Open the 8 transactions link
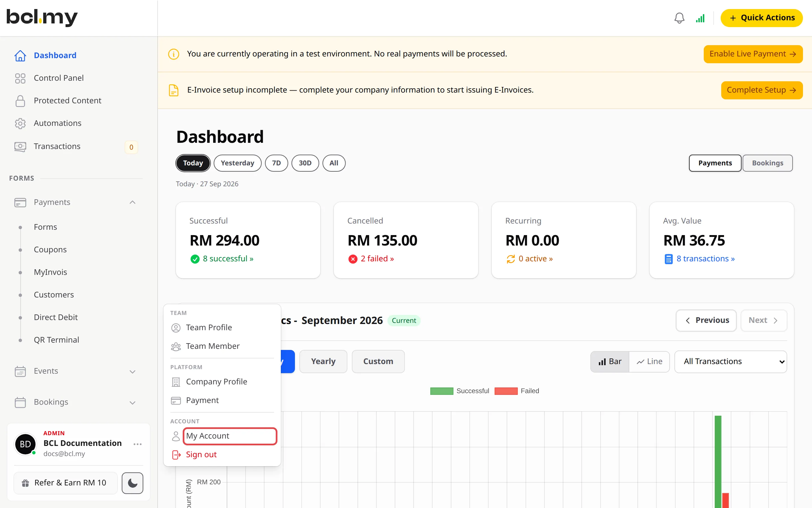Viewport: 812px width, 508px height. coord(706,259)
